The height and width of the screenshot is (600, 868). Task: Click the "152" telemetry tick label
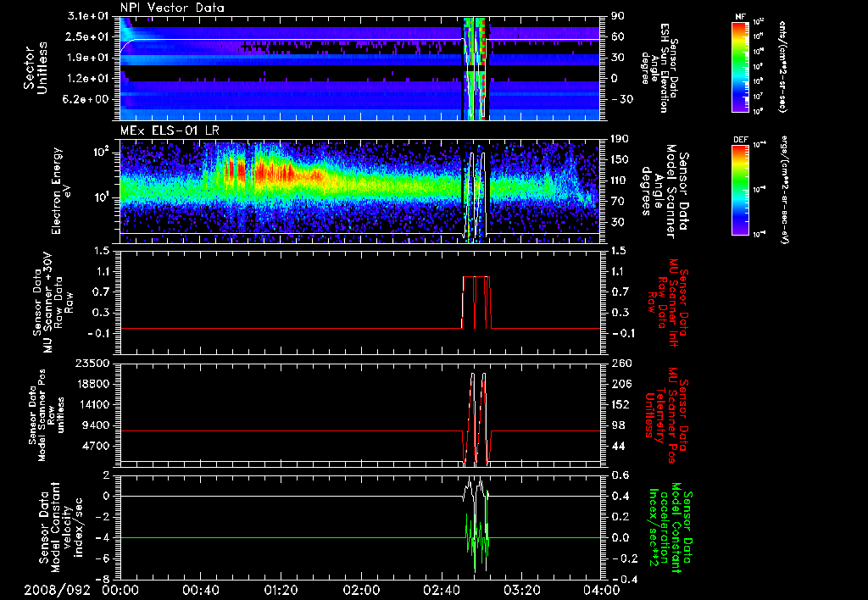pos(620,404)
